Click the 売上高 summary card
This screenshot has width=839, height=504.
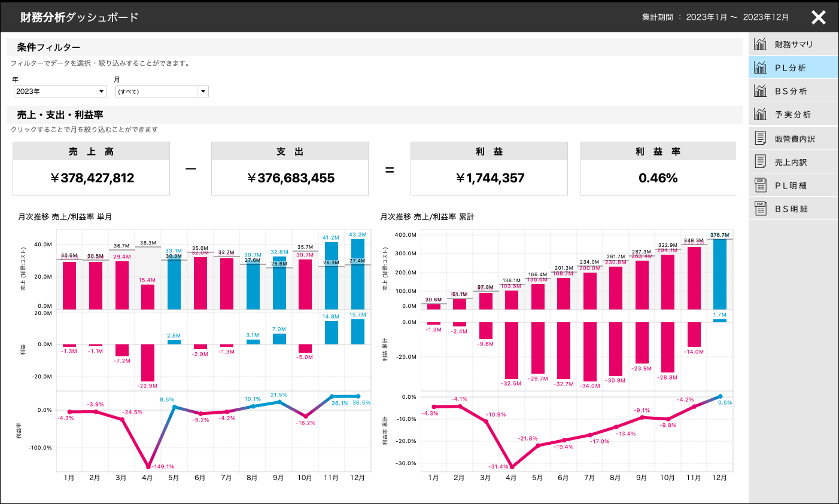(x=91, y=168)
